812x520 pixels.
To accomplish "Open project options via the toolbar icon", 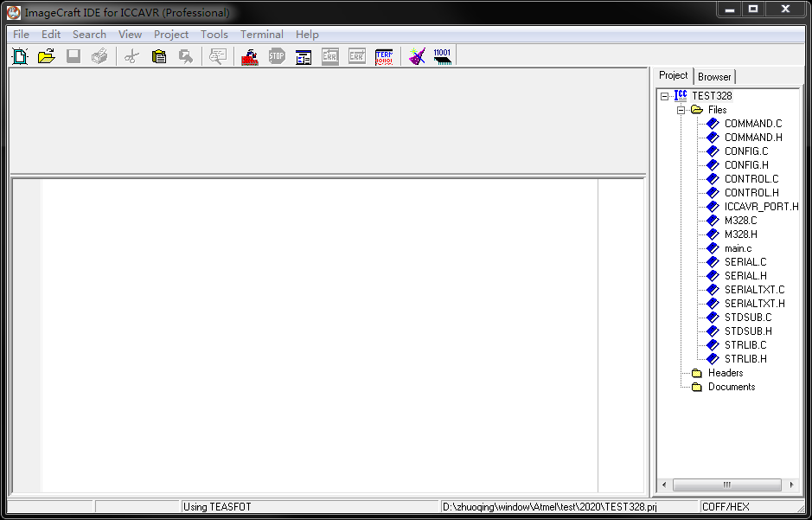I will [x=303, y=55].
